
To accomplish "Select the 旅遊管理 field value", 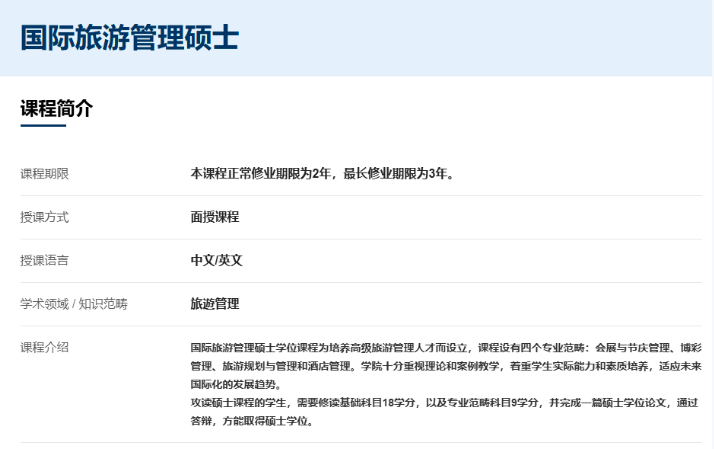I will [214, 304].
